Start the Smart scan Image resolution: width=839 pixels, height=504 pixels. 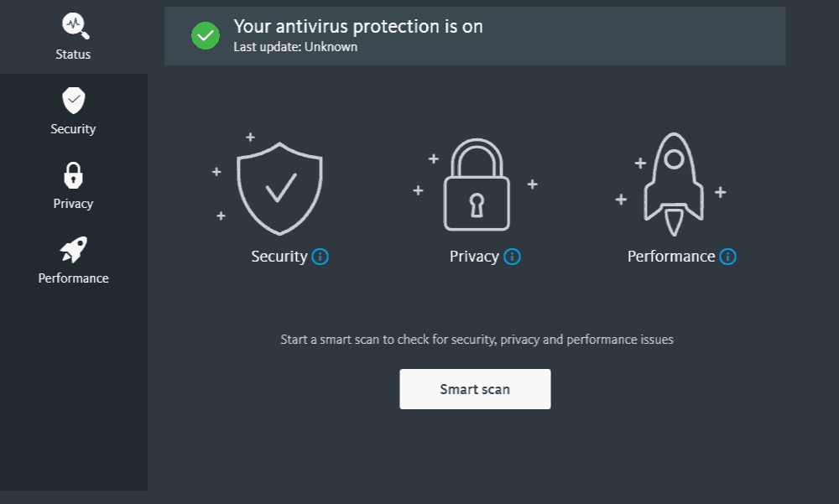(475, 389)
